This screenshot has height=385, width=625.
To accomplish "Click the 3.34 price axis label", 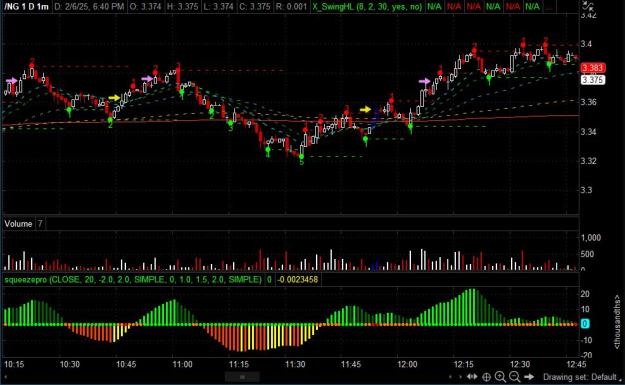I will pos(588,132).
